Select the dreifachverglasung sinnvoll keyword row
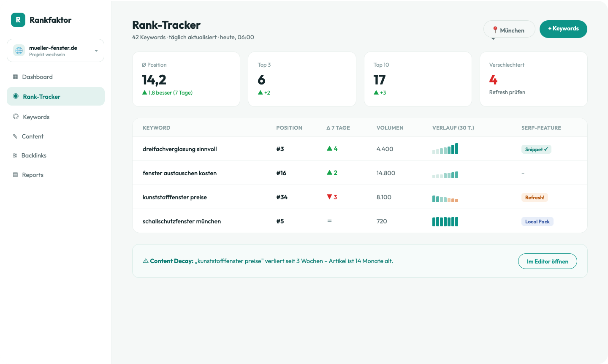Viewport: 608px width, 364px height. pos(360,149)
